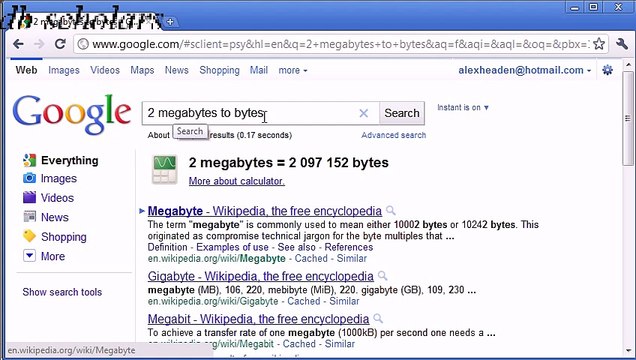The image size is (636, 360).
Task: Click the Everything sidebar icon
Action: (x=29, y=161)
